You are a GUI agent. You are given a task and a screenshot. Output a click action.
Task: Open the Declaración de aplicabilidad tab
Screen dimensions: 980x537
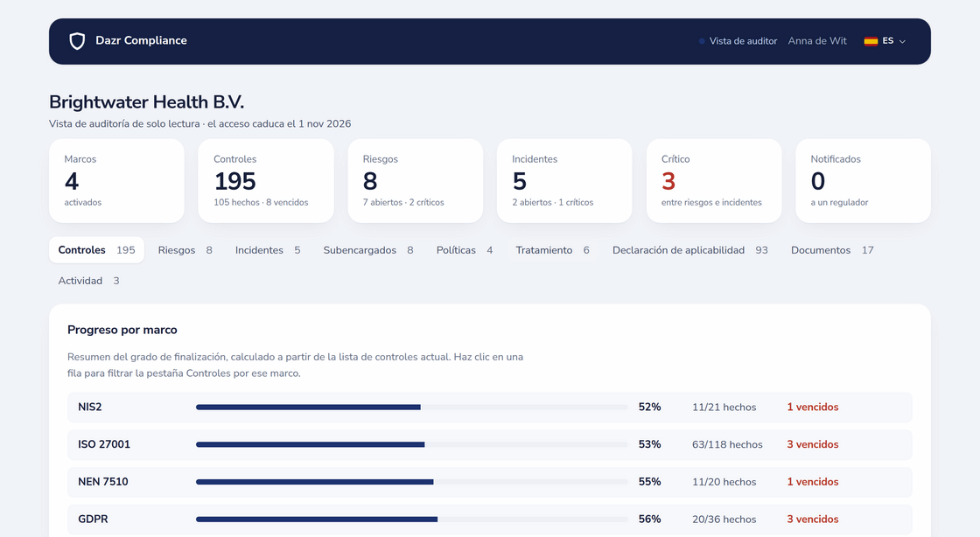tap(690, 250)
